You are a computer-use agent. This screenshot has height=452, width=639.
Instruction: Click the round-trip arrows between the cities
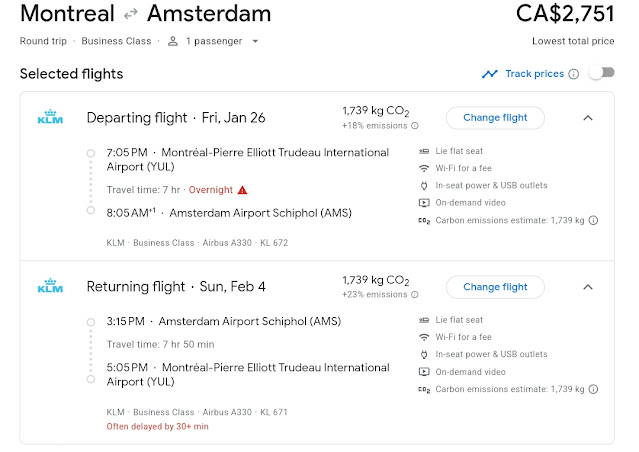click(x=130, y=14)
